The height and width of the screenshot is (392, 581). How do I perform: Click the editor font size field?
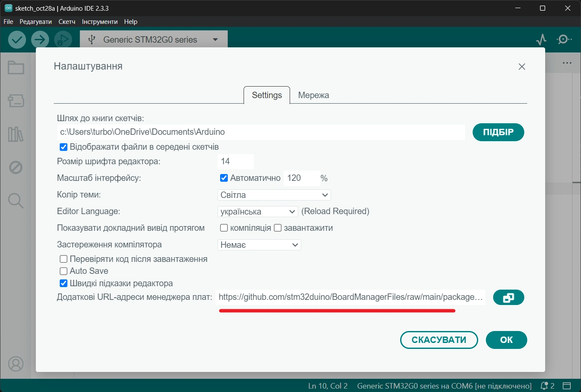coord(236,162)
